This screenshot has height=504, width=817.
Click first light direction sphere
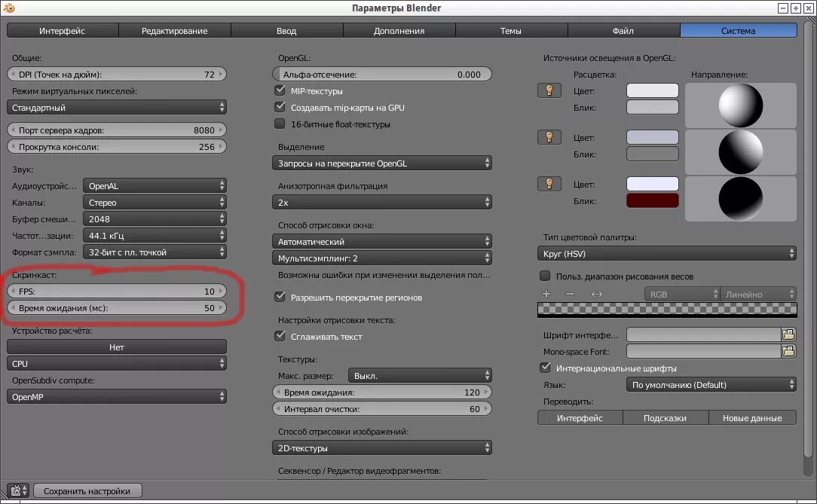click(740, 105)
